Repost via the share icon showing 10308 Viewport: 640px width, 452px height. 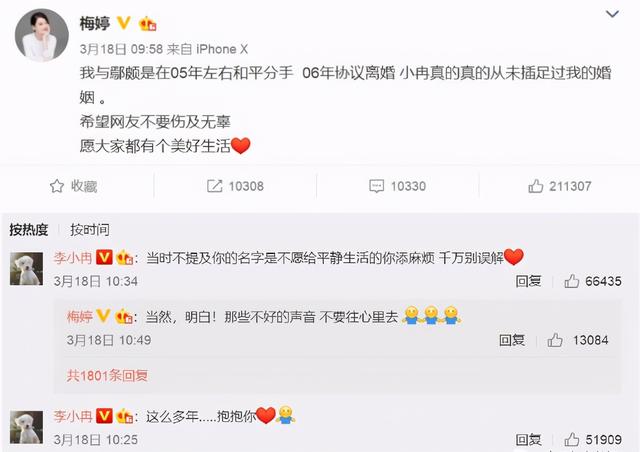214,186
